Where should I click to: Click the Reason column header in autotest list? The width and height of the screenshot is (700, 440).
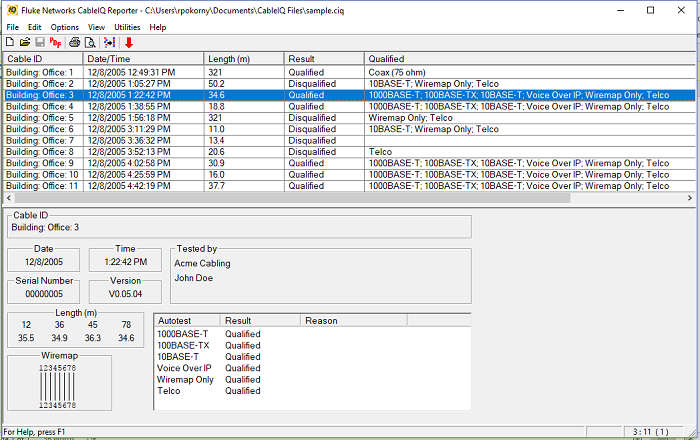click(x=354, y=320)
